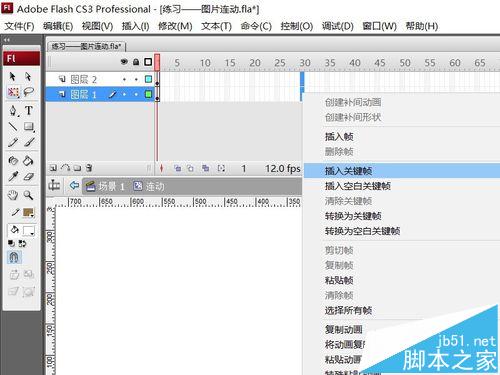
Task: Click the Insert Layer Folder icon
Action: (x=77, y=168)
